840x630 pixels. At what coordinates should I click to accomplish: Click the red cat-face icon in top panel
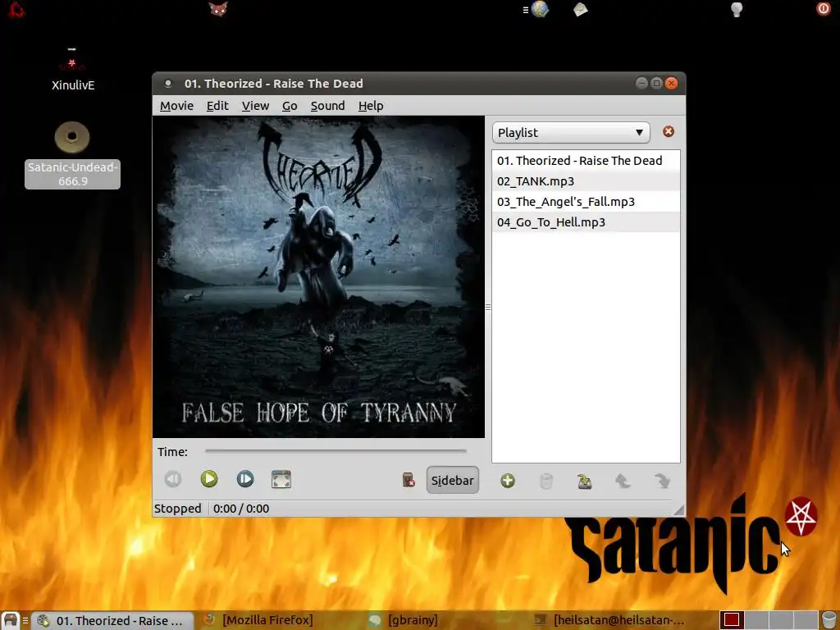pos(218,9)
